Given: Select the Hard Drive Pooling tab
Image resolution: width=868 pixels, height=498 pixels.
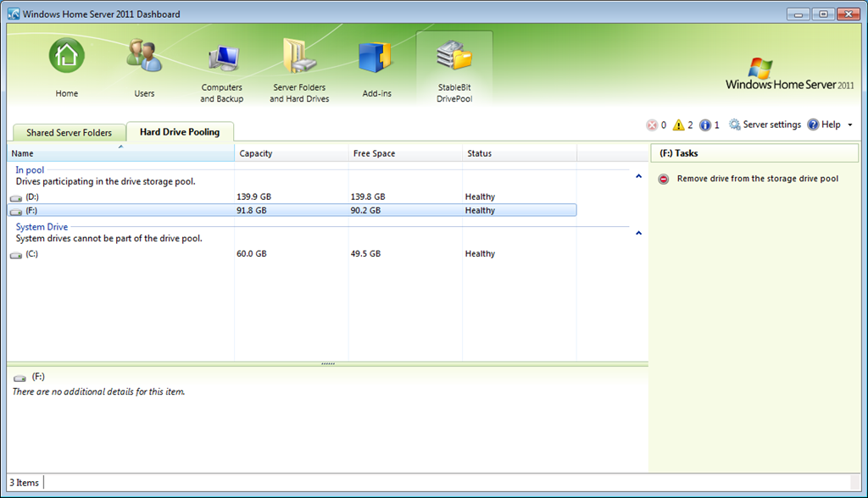Looking at the screenshot, I should click(x=180, y=131).
